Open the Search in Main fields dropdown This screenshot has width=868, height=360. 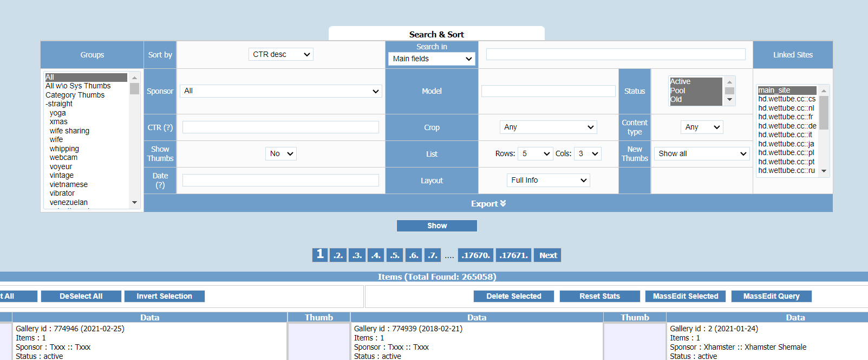coord(432,59)
